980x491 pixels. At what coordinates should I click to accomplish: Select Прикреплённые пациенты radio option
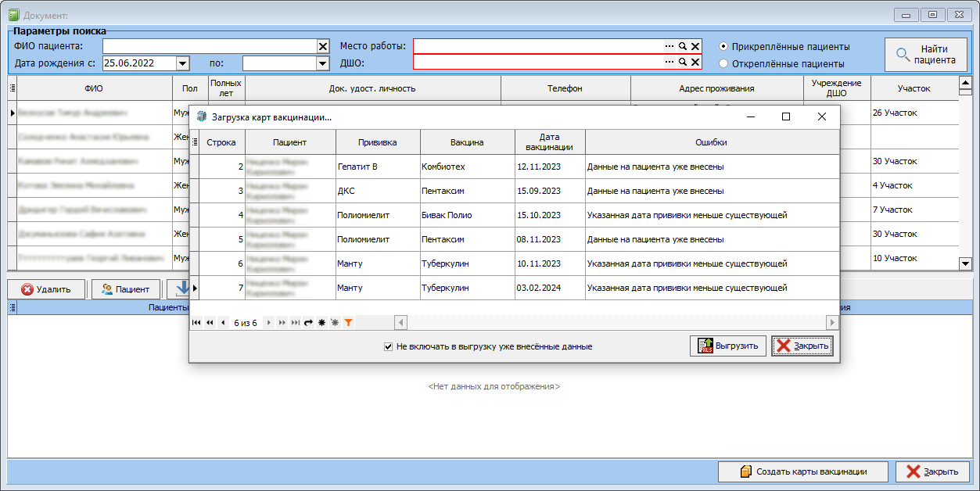tap(723, 46)
